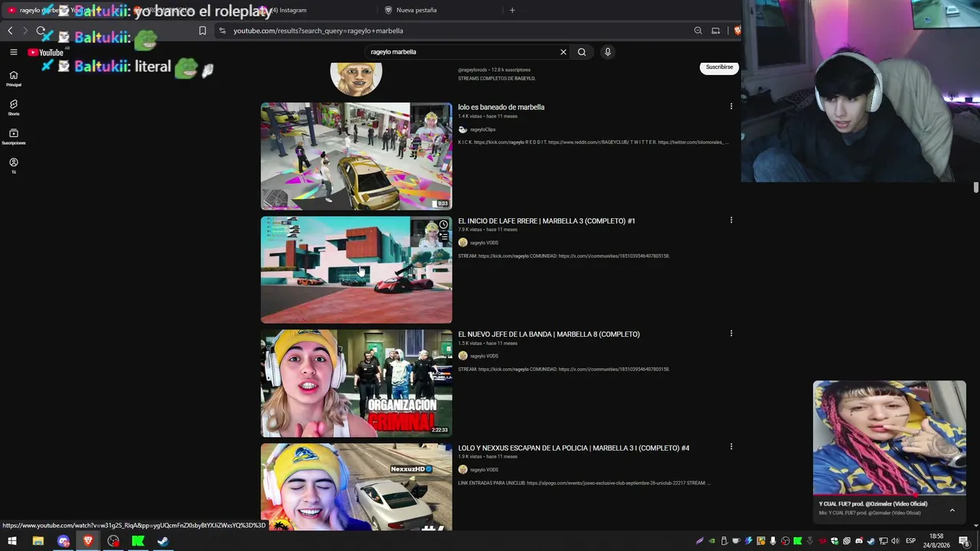
Task: Open Brave Shields lion icon in address bar
Action: pyautogui.click(x=737, y=31)
